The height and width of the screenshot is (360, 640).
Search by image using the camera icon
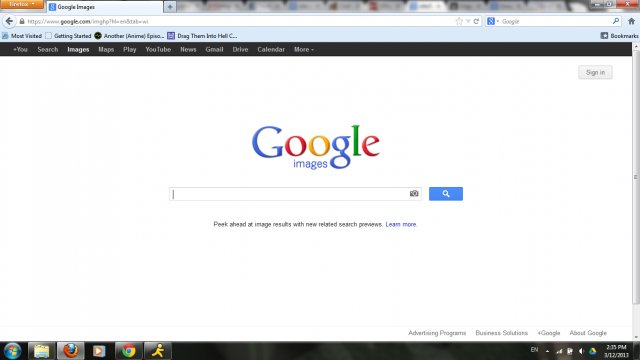click(414, 193)
